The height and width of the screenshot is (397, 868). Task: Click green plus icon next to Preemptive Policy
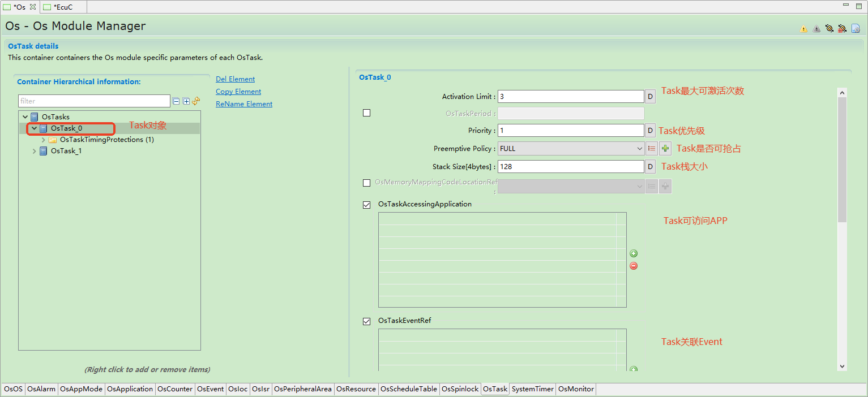point(665,149)
